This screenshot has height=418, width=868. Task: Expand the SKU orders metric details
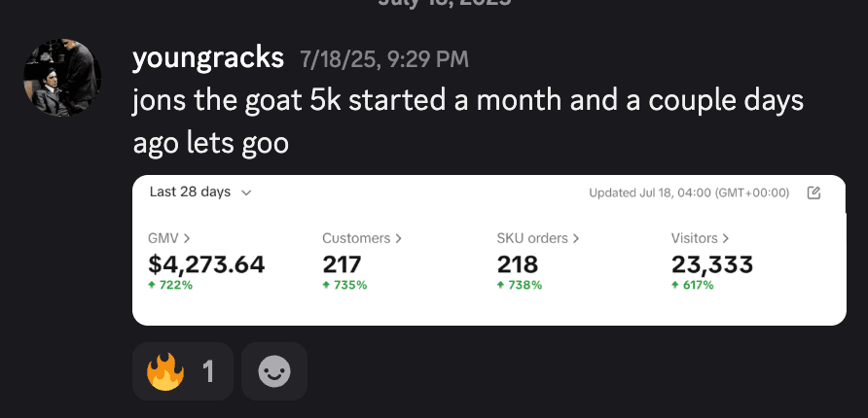(538, 238)
